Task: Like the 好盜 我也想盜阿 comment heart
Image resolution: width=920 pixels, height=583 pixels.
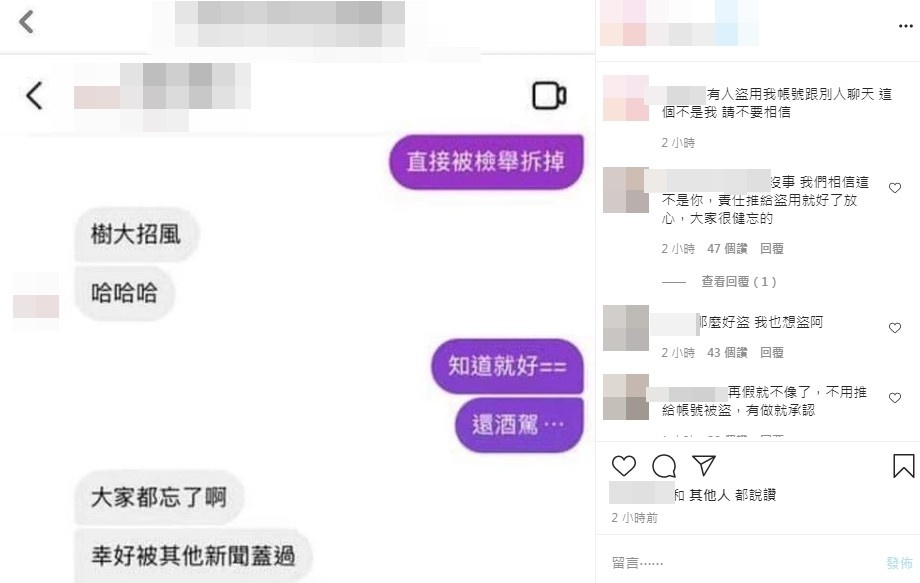Action: (x=895, y=328)
